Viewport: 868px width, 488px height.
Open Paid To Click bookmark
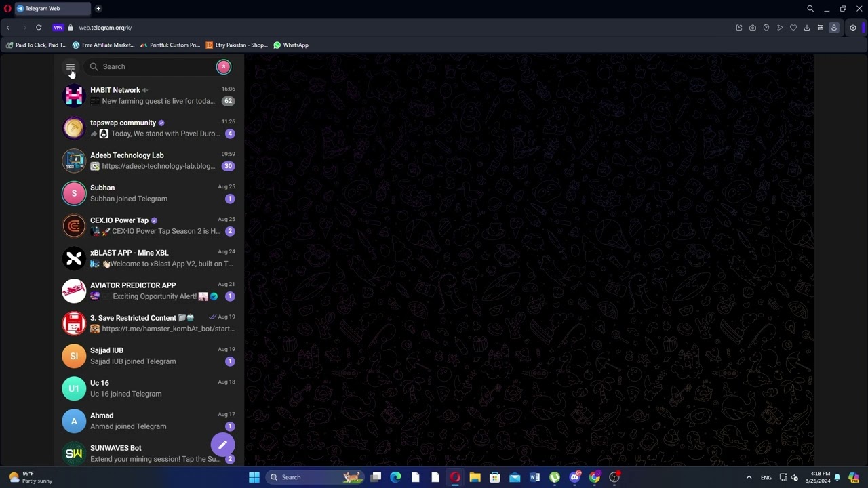point(37,45)
